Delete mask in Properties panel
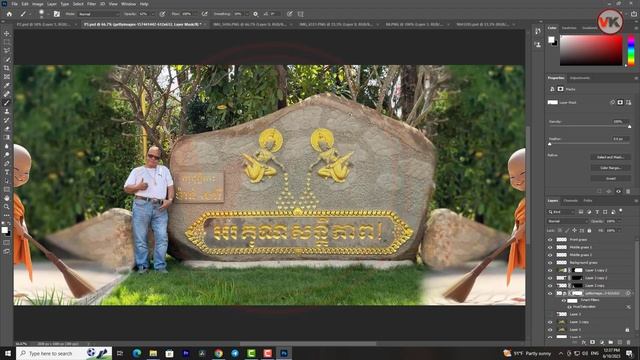 coord(628,191)
